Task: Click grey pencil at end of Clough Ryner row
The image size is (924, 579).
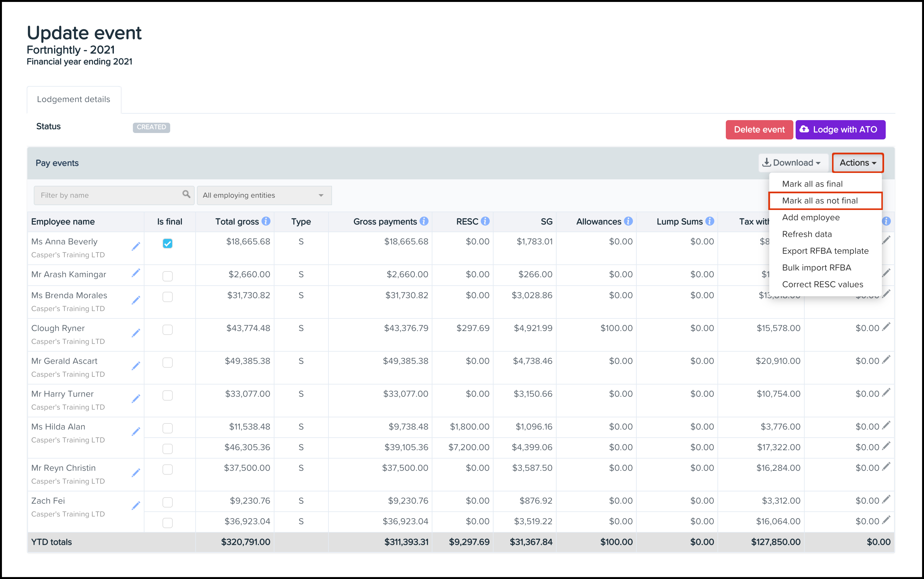Action: pyautogui.click(x=886, y=327)
